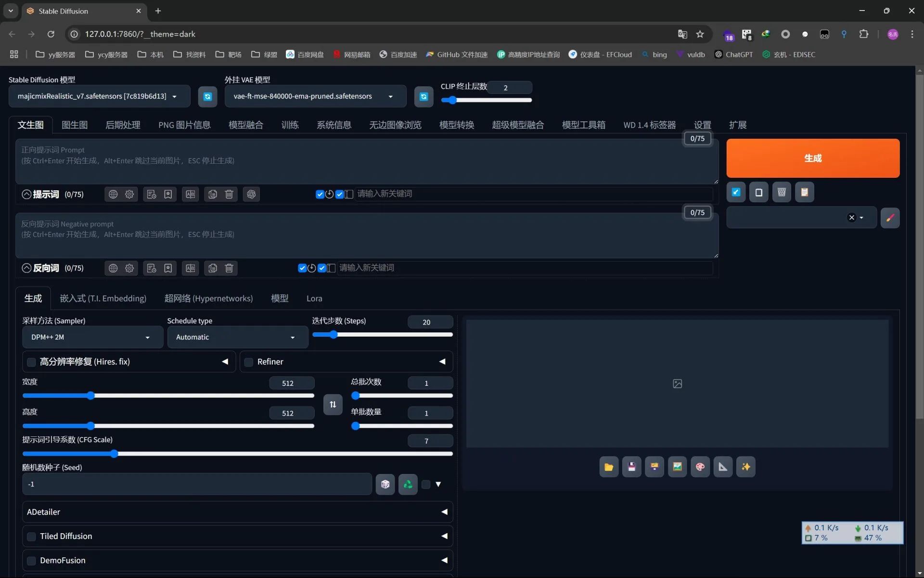Click the translate A|B icon in 提示词 toolbar
Image resolution: width=924 pixels, height=578 pixels.
click(191, 194)
